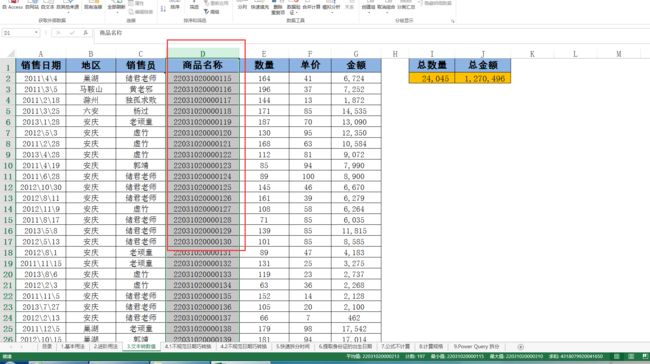Click cell 22031020000115
650x364 pixels.
tap(203, 78)
